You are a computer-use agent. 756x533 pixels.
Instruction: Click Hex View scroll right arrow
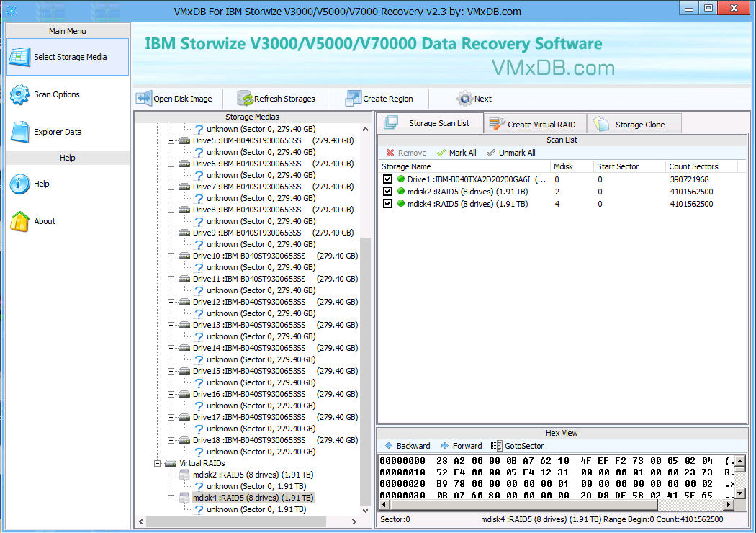pyautogui.click(x=729, y=504)
